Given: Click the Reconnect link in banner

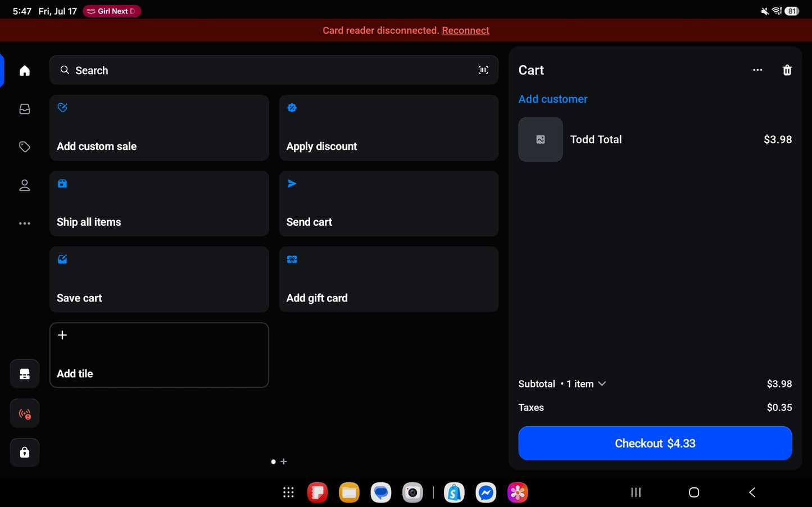Looking at the screenshot, I should point(465,30).
